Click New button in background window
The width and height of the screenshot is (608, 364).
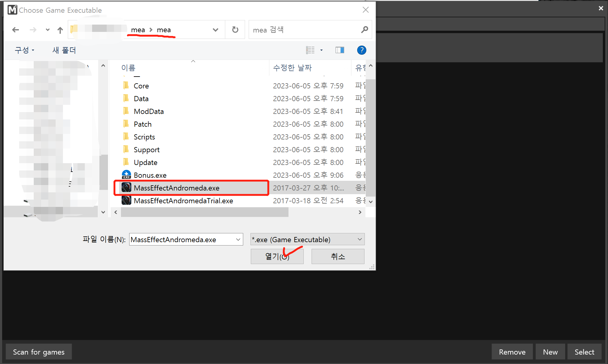click(550, 352)
